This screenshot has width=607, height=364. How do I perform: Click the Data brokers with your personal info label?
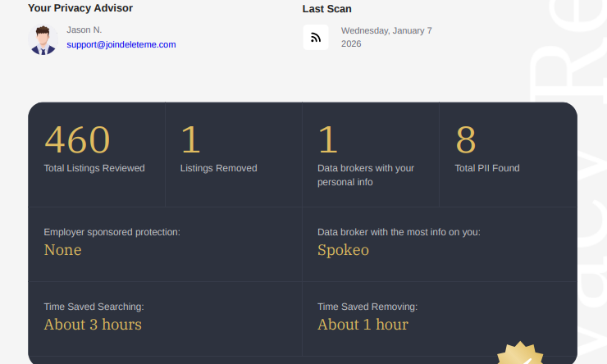coord(366,175)
